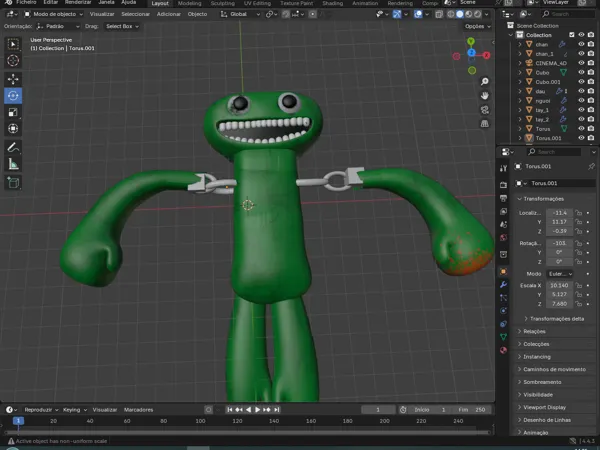Open the Select Box drag dropdown
The height and width of the screenshot is (450, 600).
pyautogui.click(x=122, y=26)
